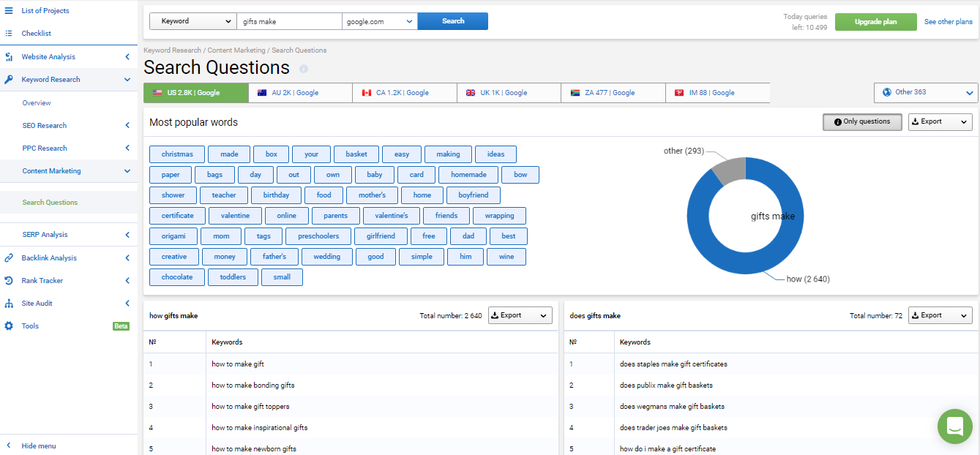Screen dimensions: 980x455
Task: Click the Checklist list icon
Action: (x=9, y=34)
